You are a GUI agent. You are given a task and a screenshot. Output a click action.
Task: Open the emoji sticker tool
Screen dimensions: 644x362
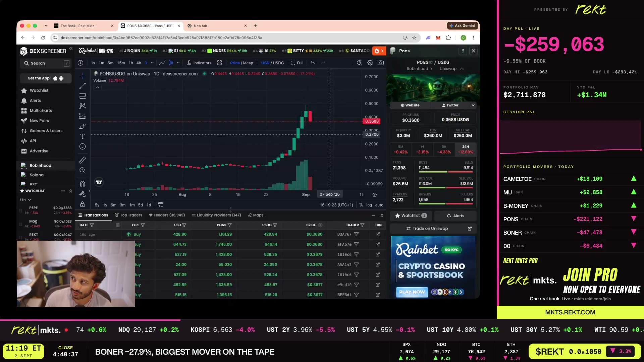[x=83, y=146]
